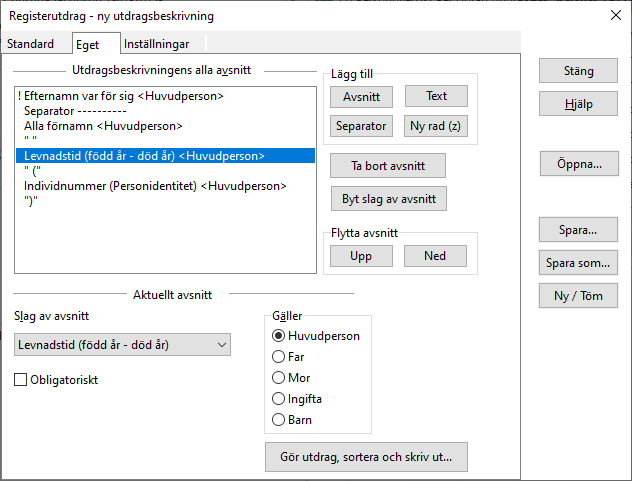Open the Inställningar tab
The width and height of the screenshot is (632, 481).
pos(163,44)
